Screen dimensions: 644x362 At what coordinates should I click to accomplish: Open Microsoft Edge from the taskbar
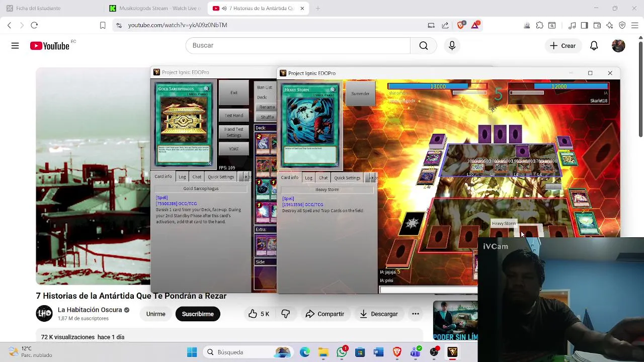point(304,352)
